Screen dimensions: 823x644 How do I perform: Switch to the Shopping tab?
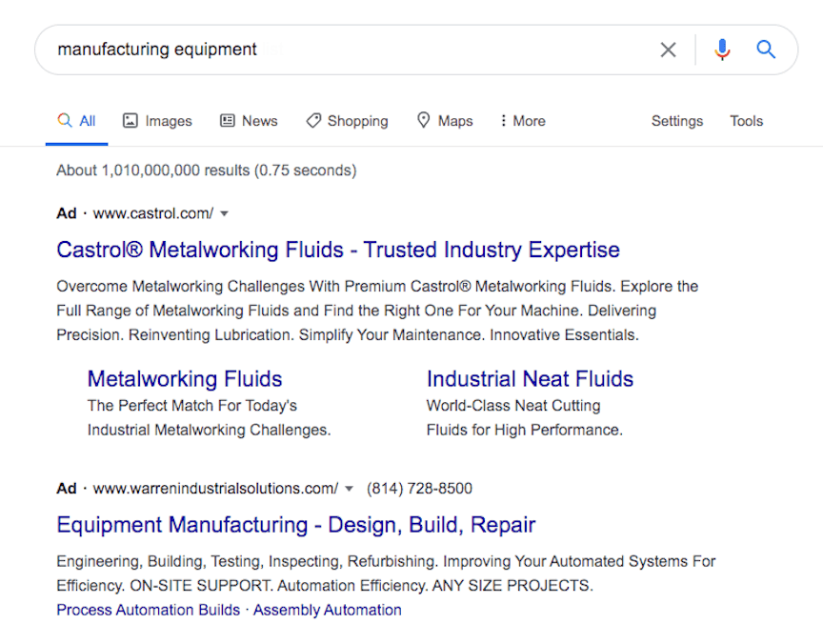coord(347,121)
